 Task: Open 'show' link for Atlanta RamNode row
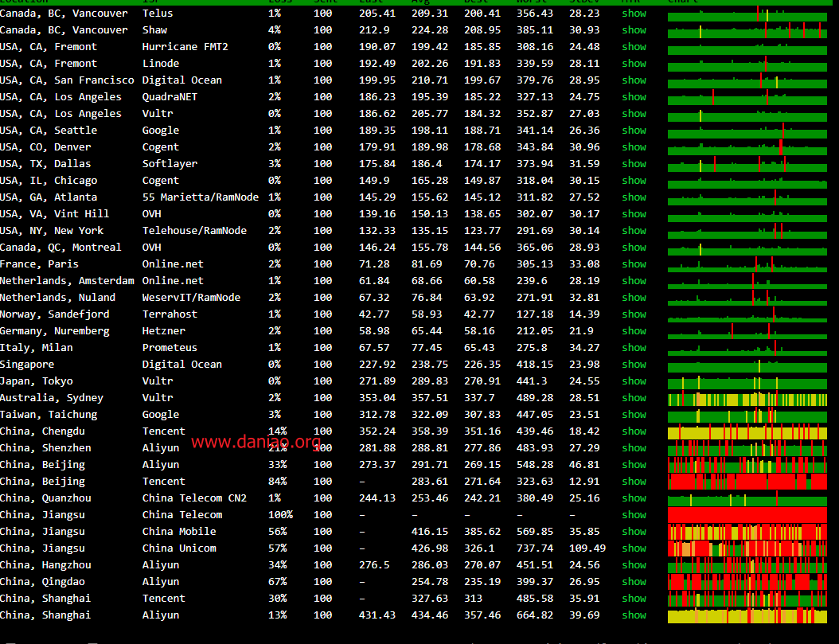[x=634, y=197]
